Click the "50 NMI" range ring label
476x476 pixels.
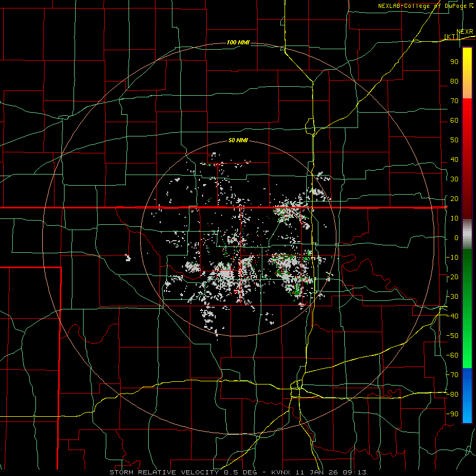[239, 140]
